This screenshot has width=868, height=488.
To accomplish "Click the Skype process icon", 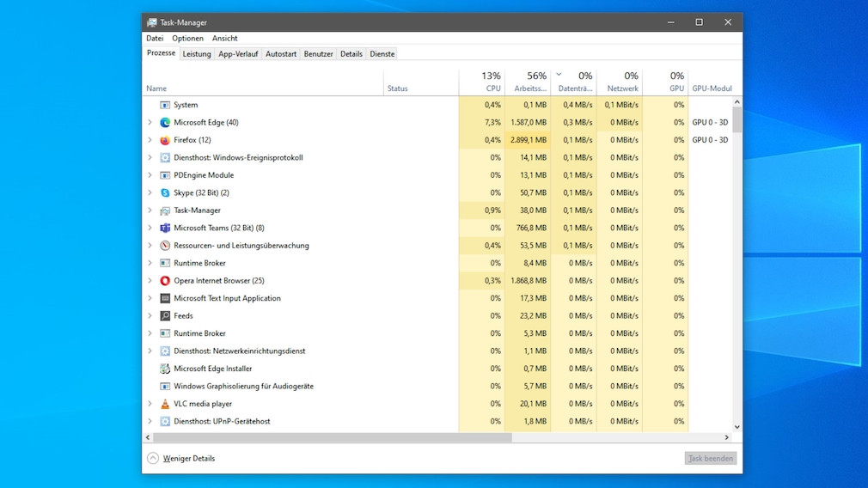I will pos(165,192).
